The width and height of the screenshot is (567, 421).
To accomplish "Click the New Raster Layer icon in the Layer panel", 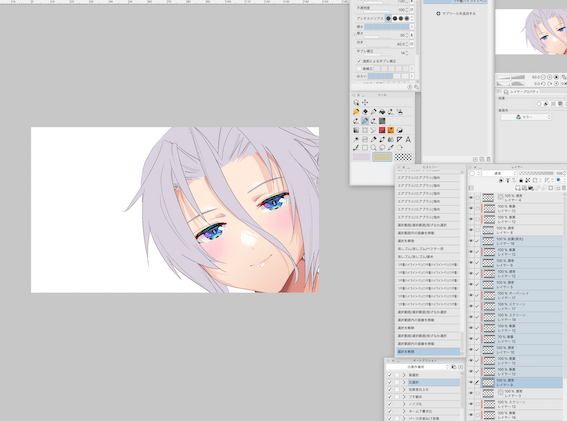I will pos(518,188).
